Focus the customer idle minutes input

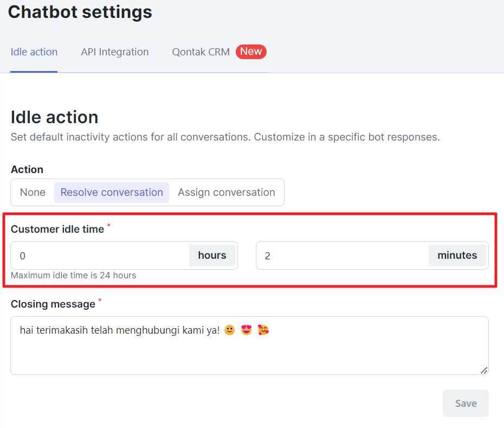(343, 256)
